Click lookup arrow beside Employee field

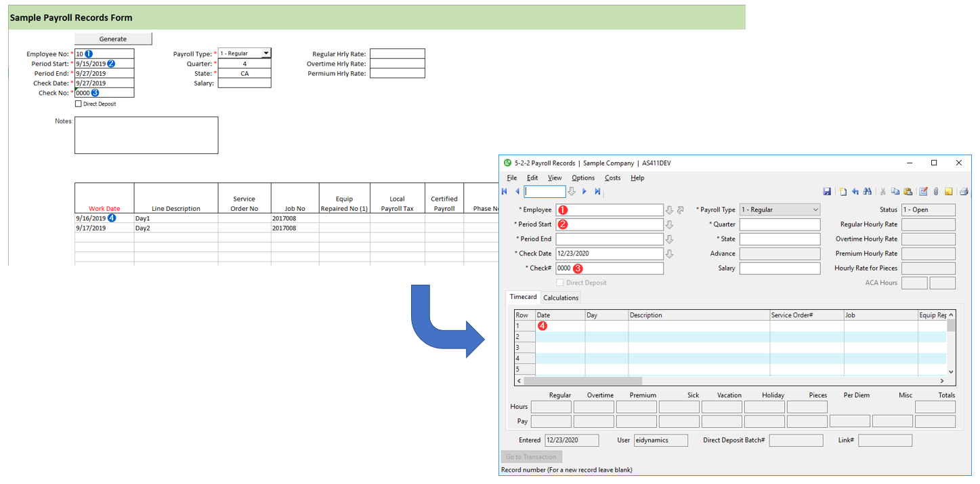tap(669, 210)
